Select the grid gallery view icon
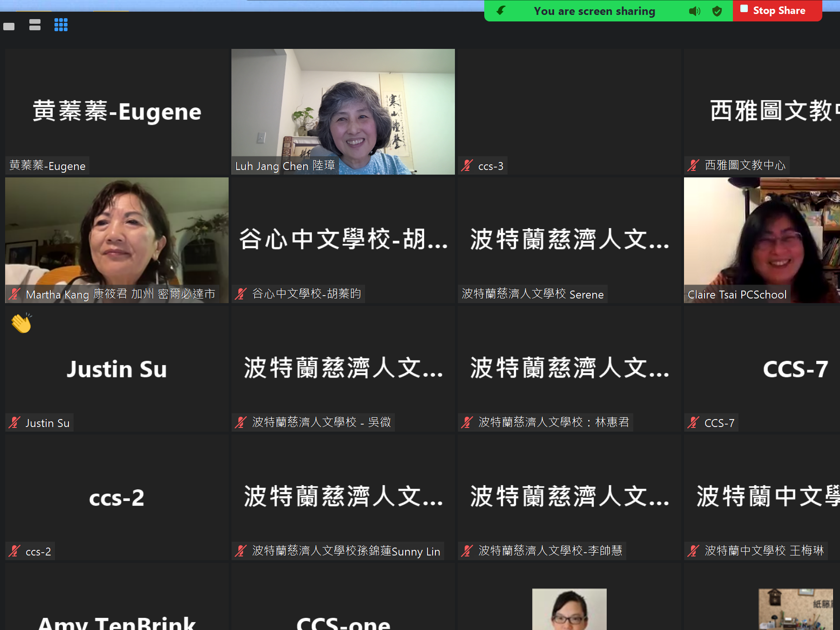Screen dimensions: 840x630 [x=61, y=25]
